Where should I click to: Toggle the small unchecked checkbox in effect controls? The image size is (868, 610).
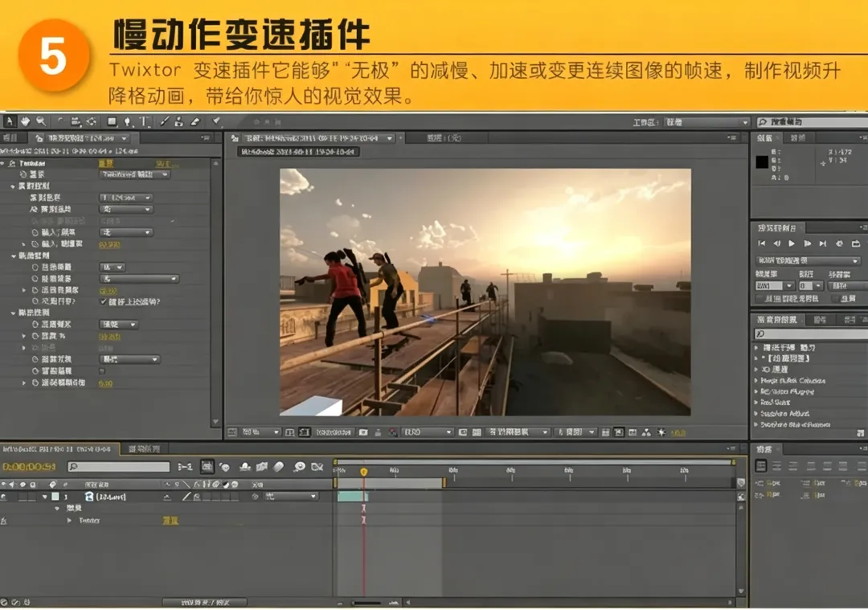[x=102, y=371]
